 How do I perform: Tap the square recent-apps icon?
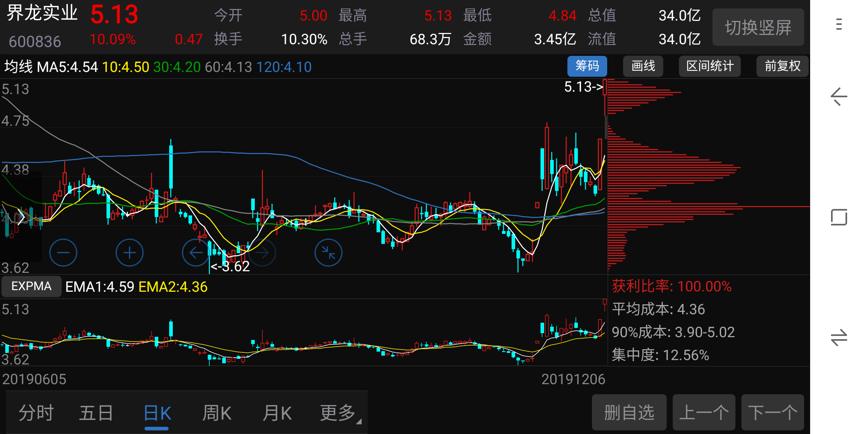point(839,217)
